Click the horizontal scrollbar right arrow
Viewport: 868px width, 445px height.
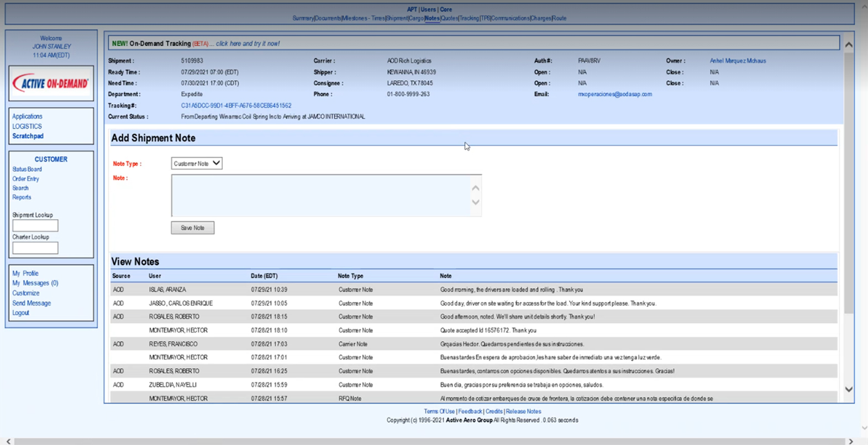(x=851, y=441)
